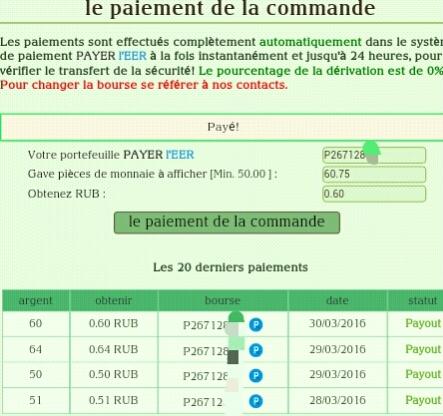
Task: Open the blue l'EER link in the intro paragraph
Action: (132, 56)
